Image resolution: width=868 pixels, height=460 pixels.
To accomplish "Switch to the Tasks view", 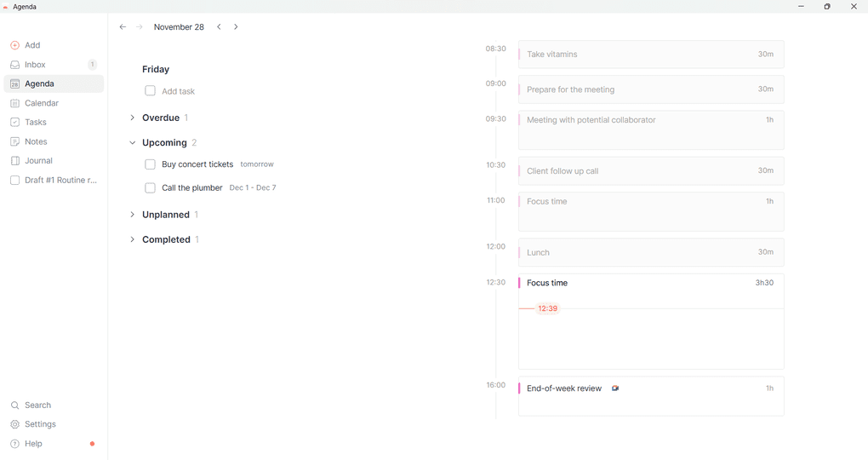I will [x=54, y=123].
